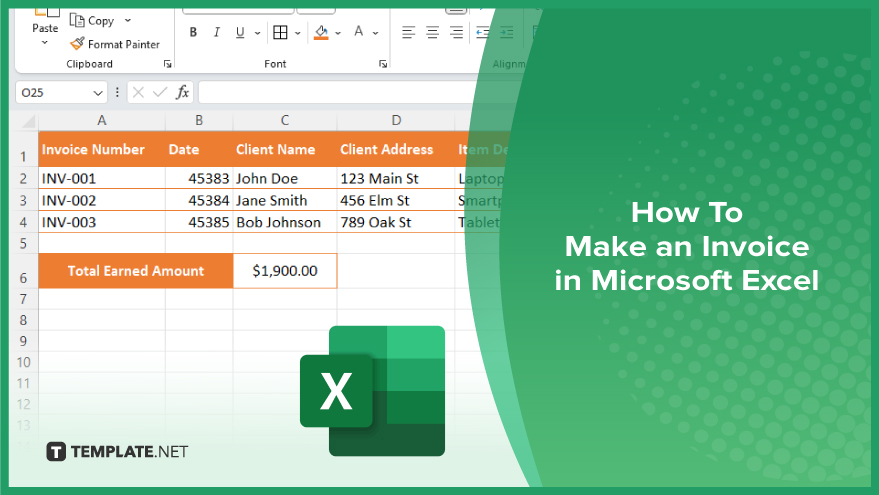Screen dimensions: 879x495
Task: Apply the Font Color letter A
Action: 359,32
